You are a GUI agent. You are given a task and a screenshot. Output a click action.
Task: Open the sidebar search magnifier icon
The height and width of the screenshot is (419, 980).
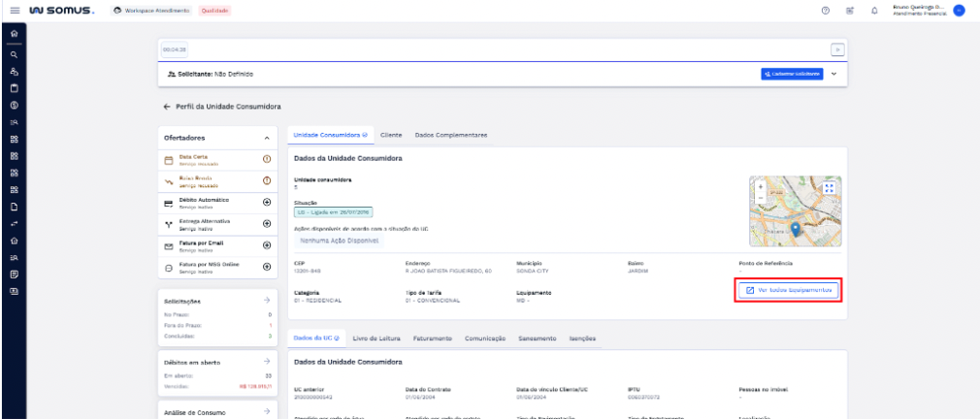pos(14,55)
